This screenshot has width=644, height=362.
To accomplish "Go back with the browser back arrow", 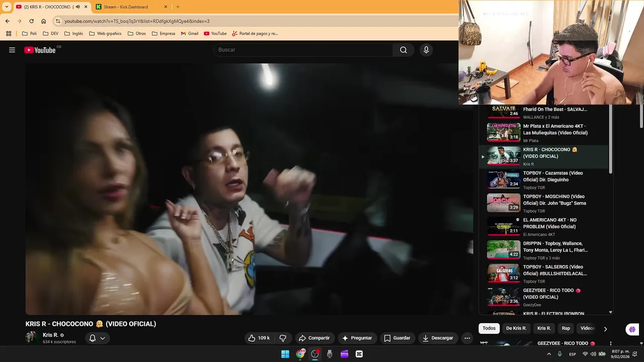I will pyautogui.click(x=7, y=21).
